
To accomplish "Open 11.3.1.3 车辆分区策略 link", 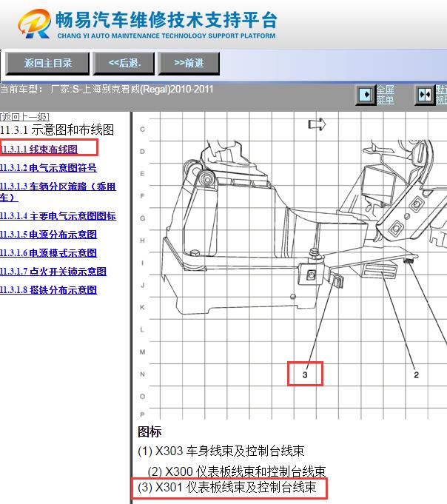I will pos(58,192).
